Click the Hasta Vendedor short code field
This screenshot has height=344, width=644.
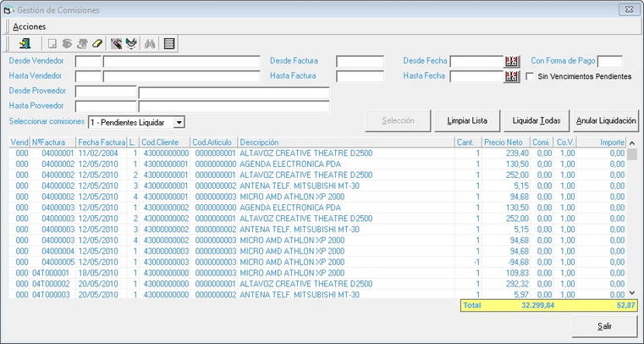[88, 76]
